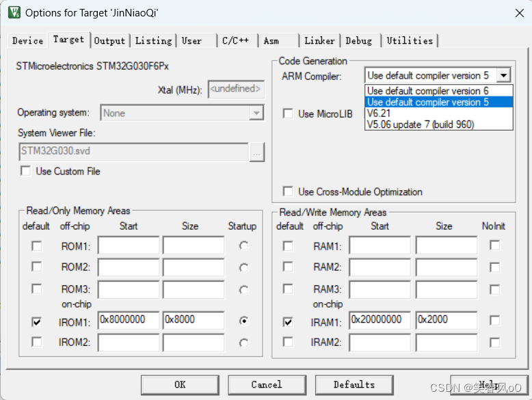
Task: Go to the C/C++ tab
Action: (237, 41)
